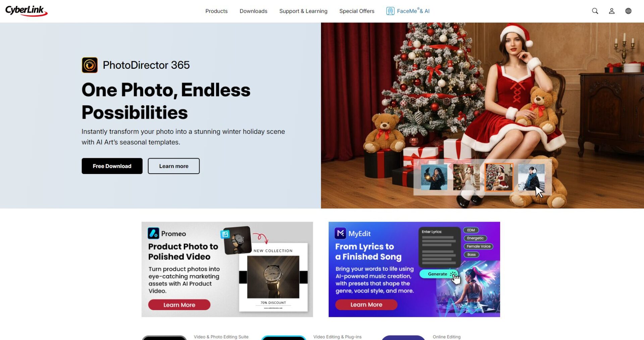Click the user account icon
Screen dimensions: 644x340
click(612, 11)
